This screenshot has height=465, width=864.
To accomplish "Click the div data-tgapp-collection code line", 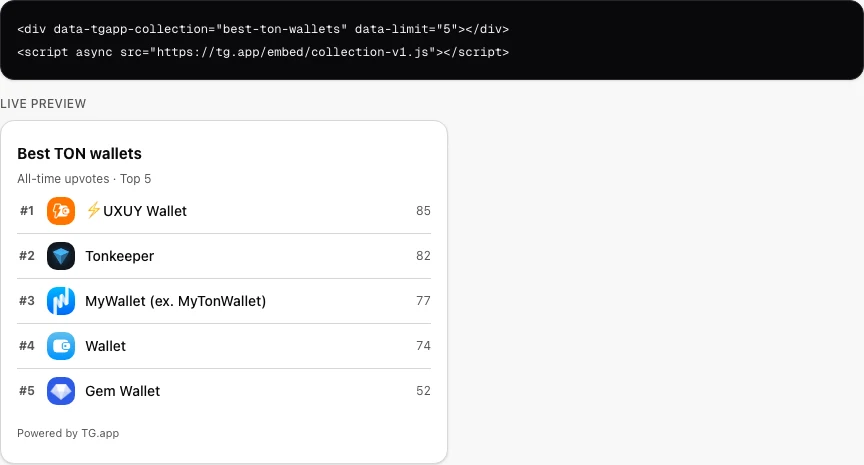I will click(263, 29).
